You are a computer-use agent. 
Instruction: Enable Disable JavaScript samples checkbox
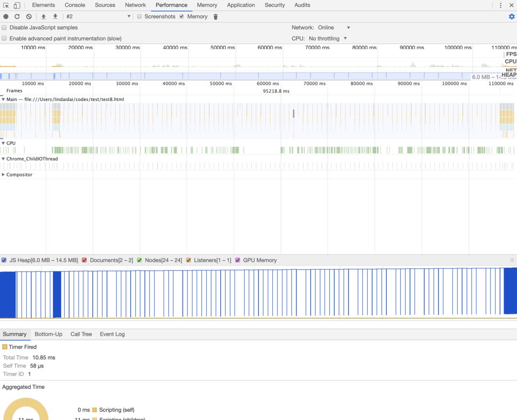pos(4,28)
